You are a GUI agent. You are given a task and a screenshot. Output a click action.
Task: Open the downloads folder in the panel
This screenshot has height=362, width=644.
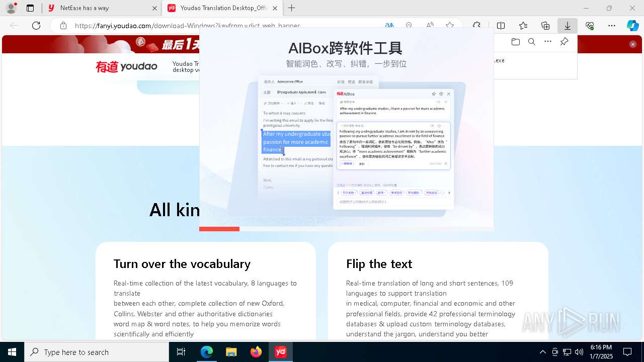tap(516, 42)
